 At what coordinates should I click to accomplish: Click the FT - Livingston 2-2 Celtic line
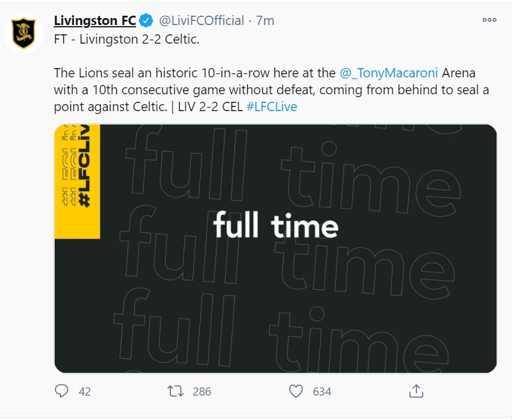[127, 40]
